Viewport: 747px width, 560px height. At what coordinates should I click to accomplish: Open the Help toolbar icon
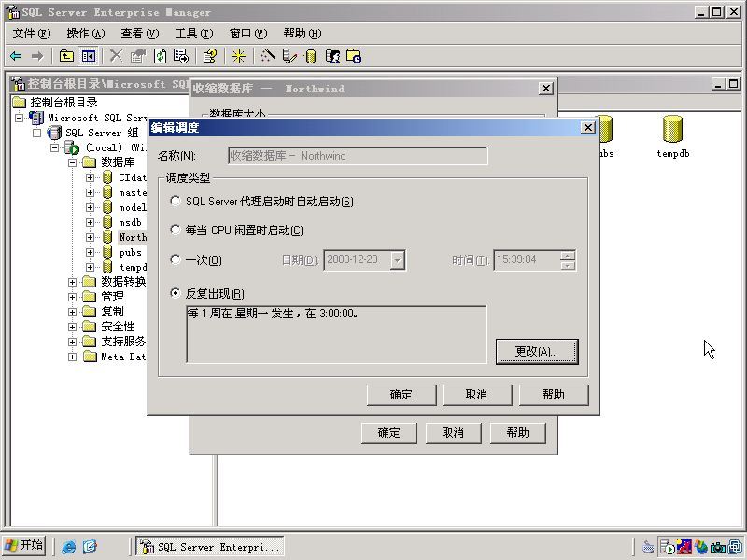(x=210, y=56)
